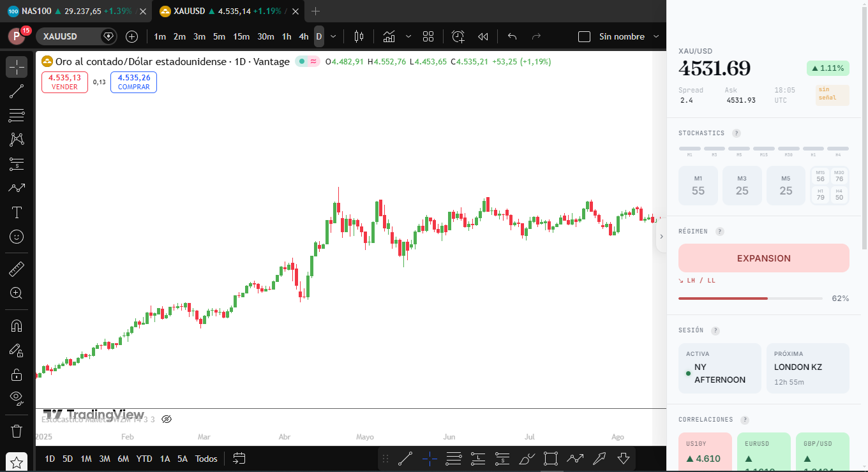Set date range to Todos

coord(206,459)
